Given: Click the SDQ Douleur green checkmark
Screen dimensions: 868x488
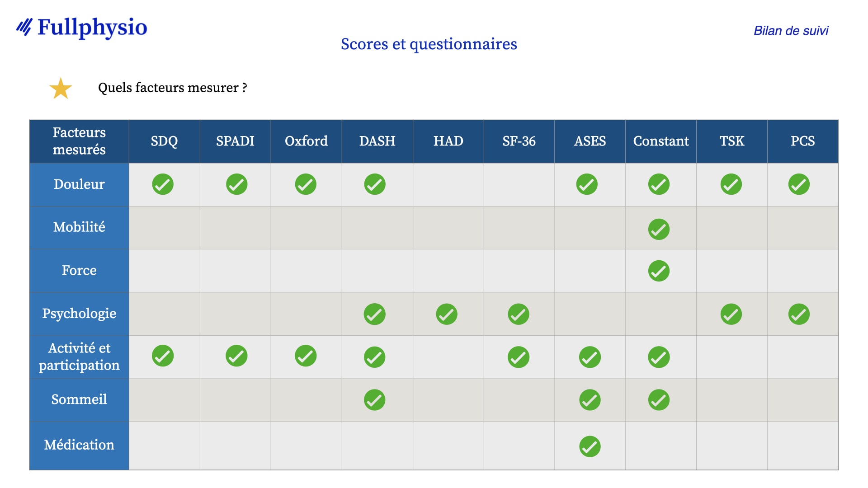Looking at the screenshot, I should point(163,184).
